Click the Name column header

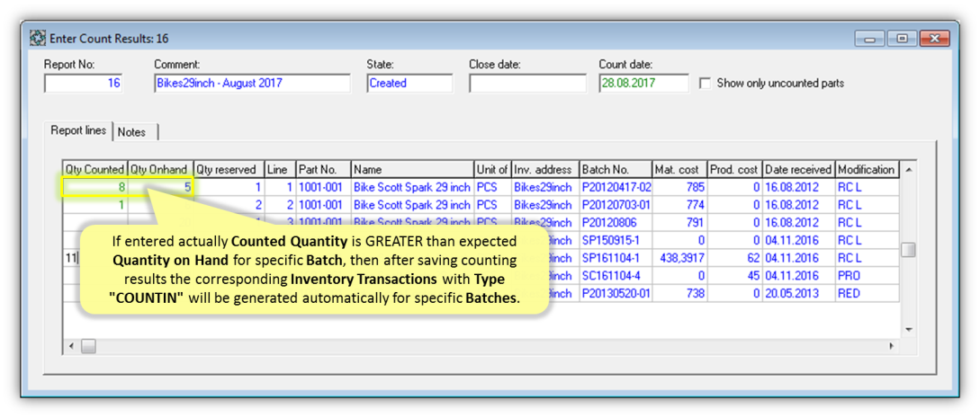(x=412, y=169)
